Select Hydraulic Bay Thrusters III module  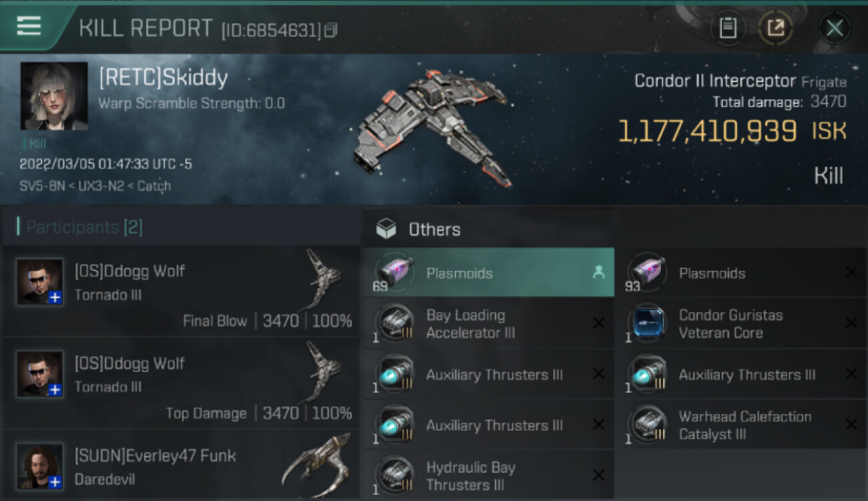click(x=489, y=475)
